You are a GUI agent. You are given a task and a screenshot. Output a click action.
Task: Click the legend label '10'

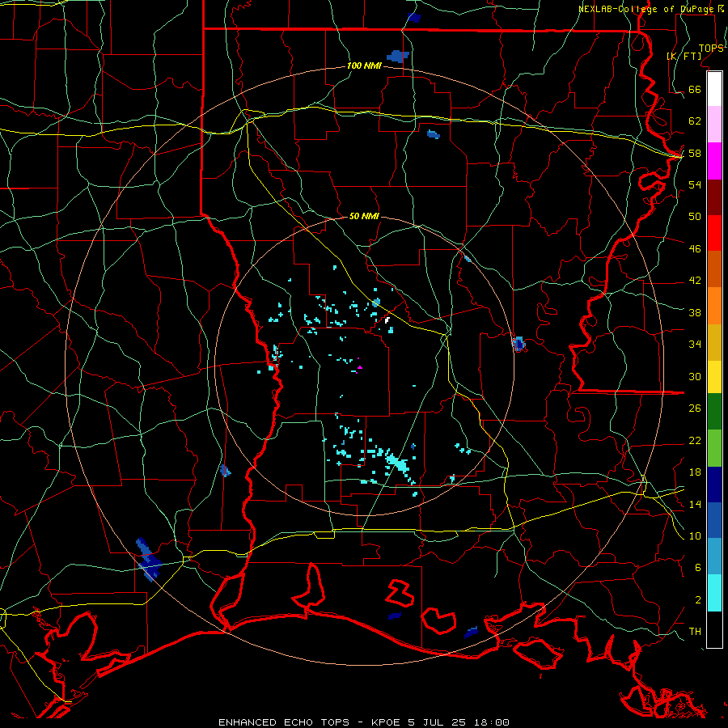(x=695, y=535)
